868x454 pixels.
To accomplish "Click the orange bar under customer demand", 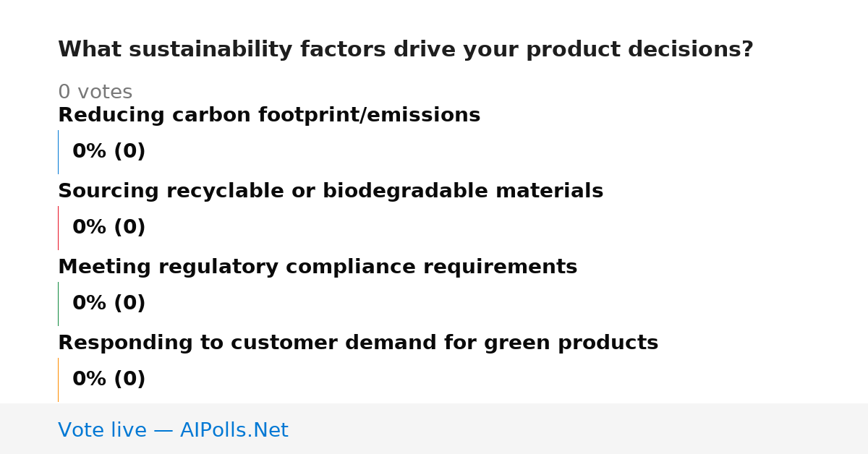I will pos(58,380).
